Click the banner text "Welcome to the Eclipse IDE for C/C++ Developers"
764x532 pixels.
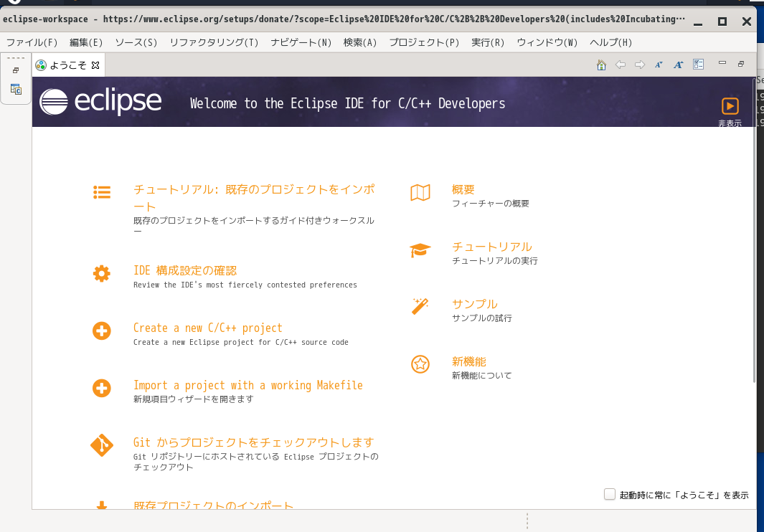click(347, 103)
